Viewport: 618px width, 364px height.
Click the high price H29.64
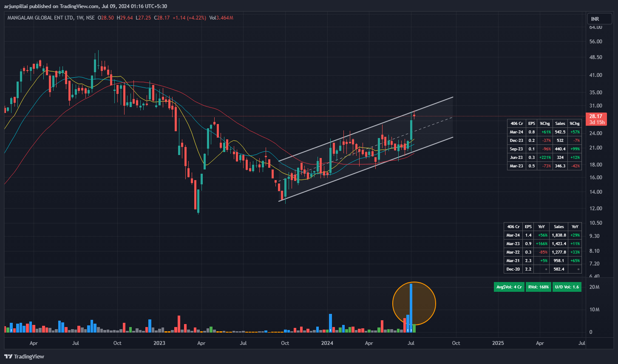(x=125, y=18)
